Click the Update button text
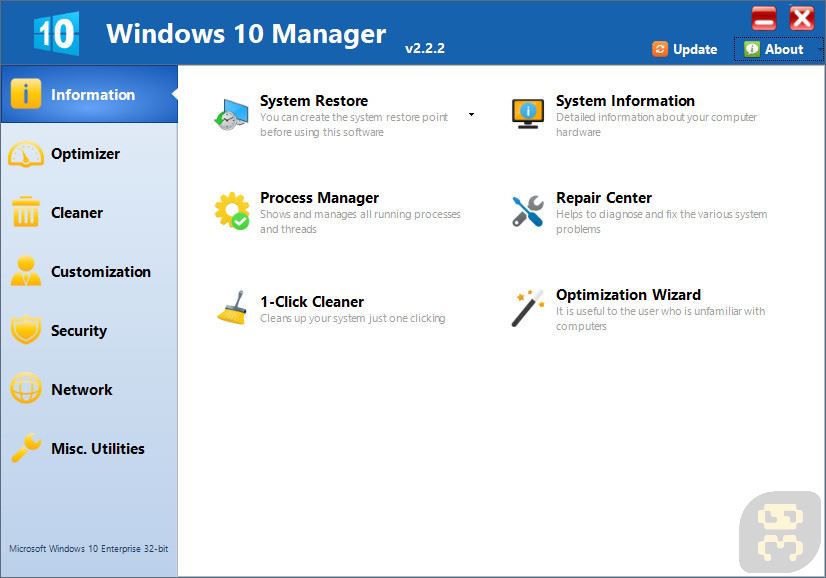This screenshot has width=826, height=578. [x=695, y=50]
